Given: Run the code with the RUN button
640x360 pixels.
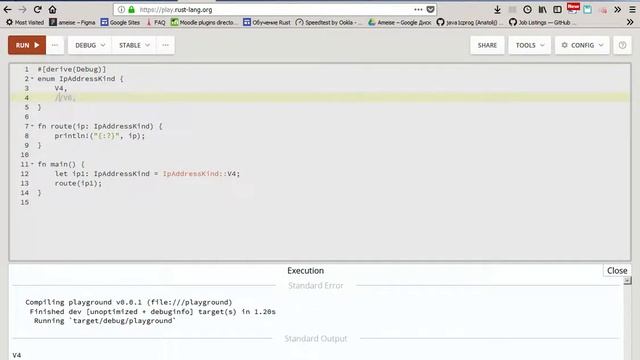Looking at the screenshot, I should click(x=27, y=45).
